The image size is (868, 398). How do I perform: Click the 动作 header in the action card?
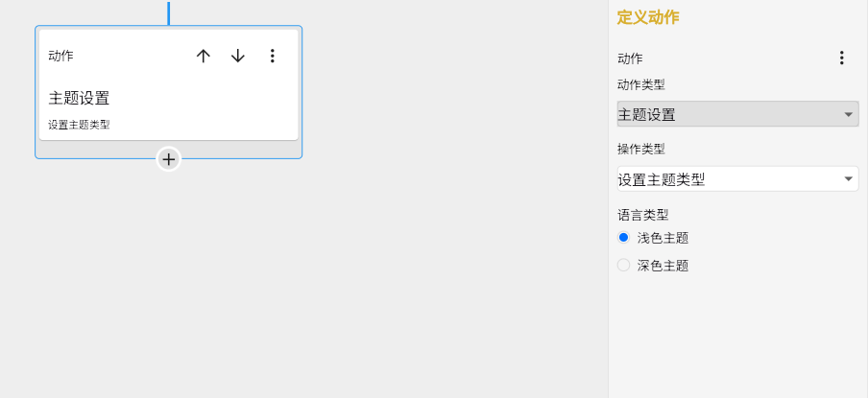[60, 57]
